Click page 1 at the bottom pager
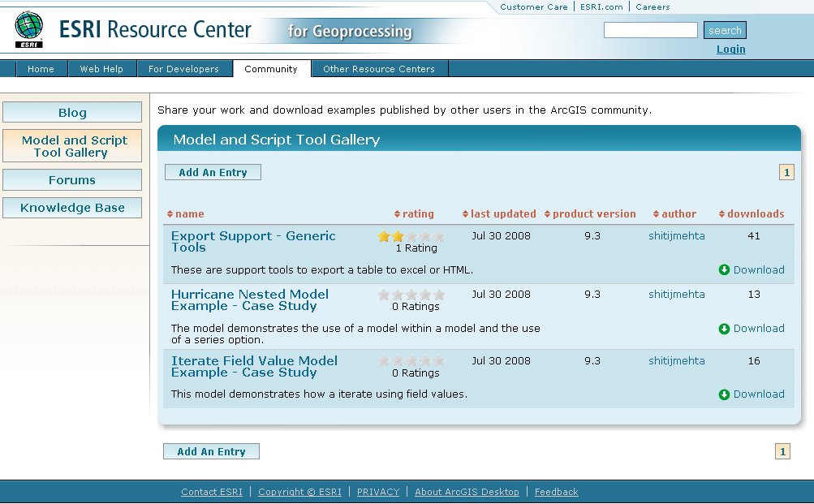Viewport: 814px width, 504px height. [x=783, y=451]
